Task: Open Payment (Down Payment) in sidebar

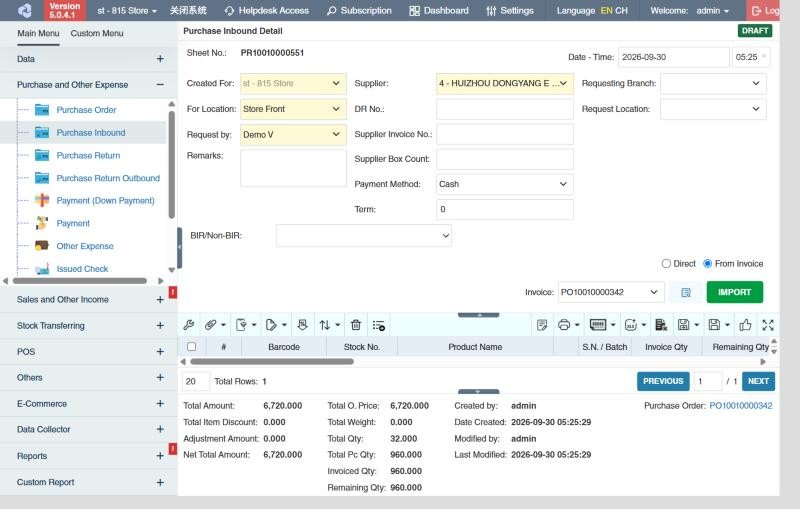Action: (x=105, y=200)
